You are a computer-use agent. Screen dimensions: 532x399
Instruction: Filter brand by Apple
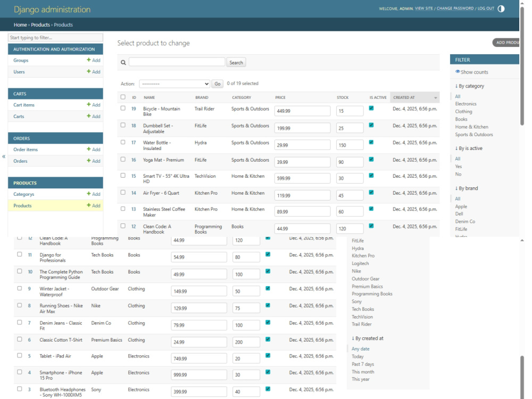click(x=461, y=206)
